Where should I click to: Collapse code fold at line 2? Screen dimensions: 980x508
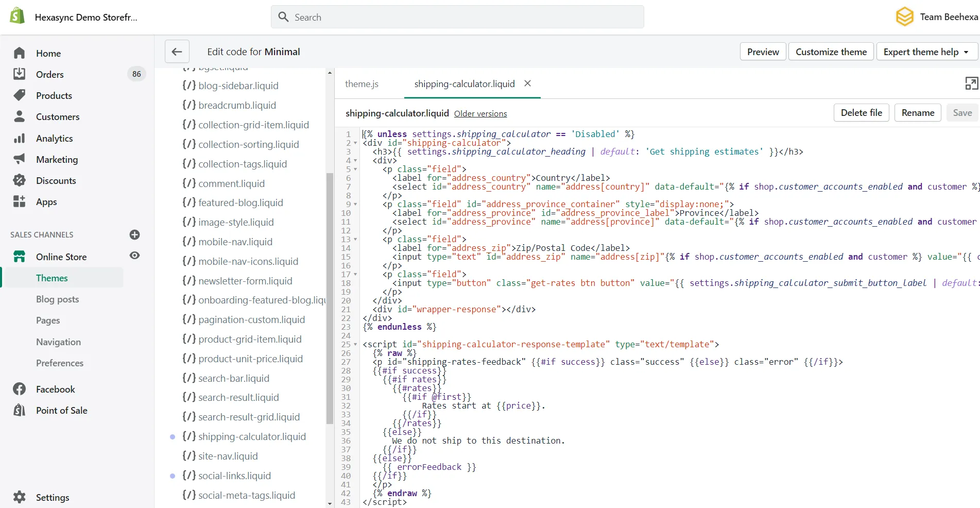[355, 143]
